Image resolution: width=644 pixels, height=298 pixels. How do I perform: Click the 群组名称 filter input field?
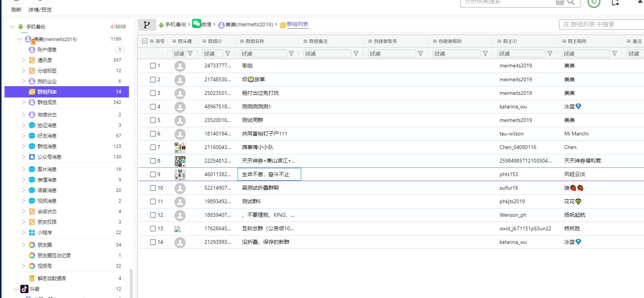point(263,53)
